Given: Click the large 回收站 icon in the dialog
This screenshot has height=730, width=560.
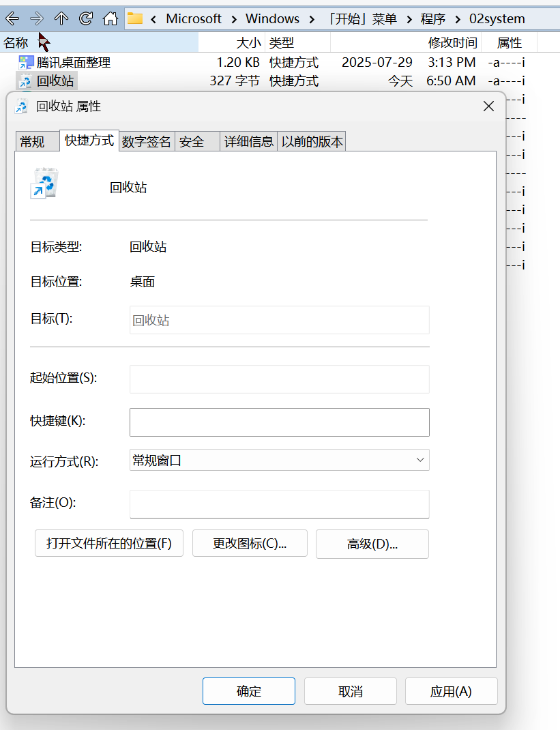Looking at the screenshot, I should click(45, 184).
